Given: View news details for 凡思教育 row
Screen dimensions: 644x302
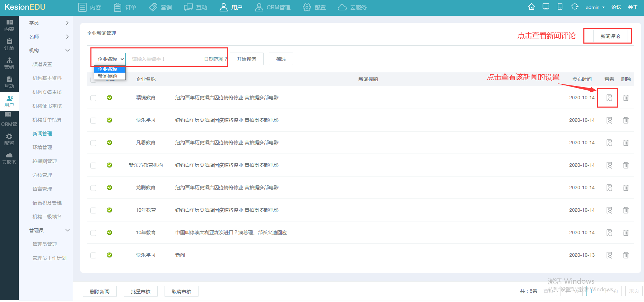Looking at the screenshot, I should pyautogui.click(x=609, y=143).
